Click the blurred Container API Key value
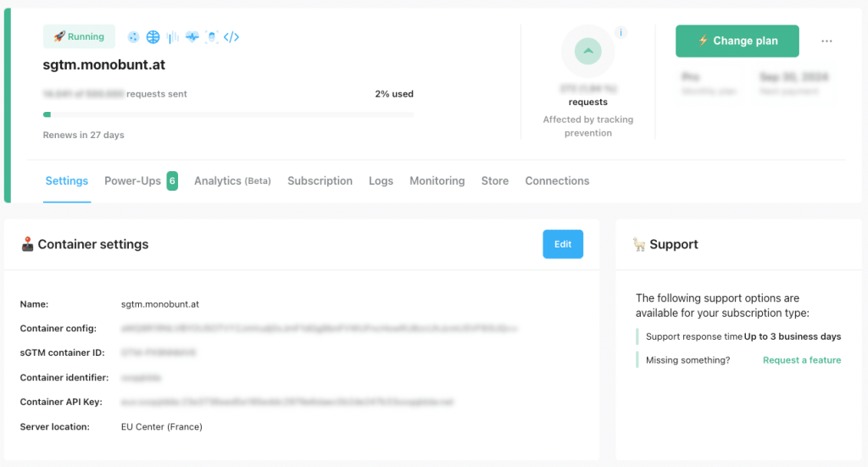868x467 pixels. (287, 403)
